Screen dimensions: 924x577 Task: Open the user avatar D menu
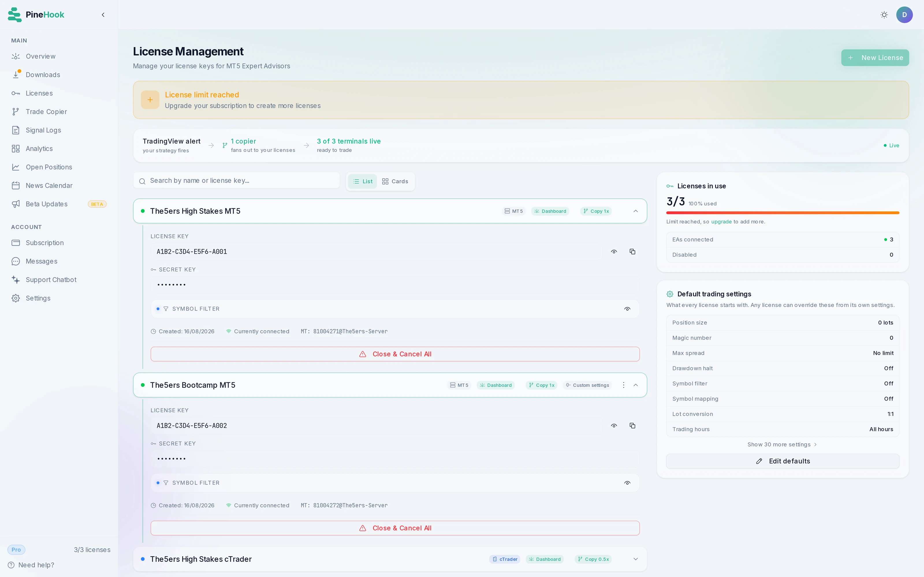pyautogui.click(x=904, y=15)
